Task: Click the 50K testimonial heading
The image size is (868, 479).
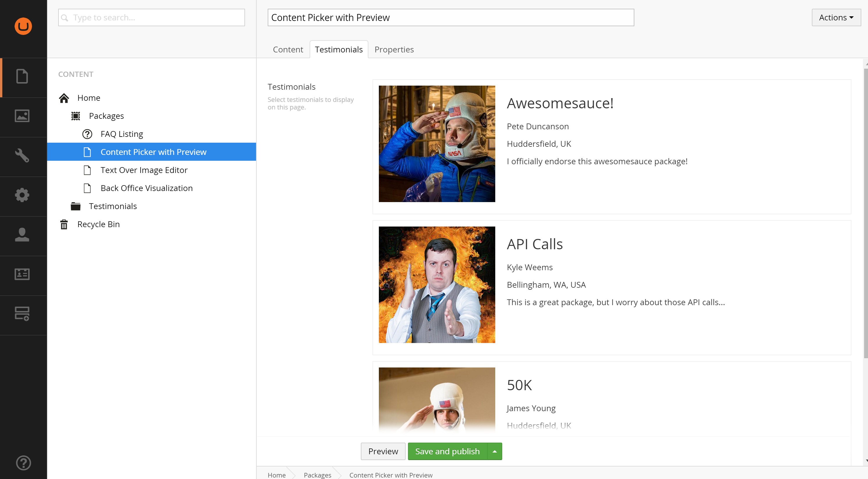Action: (520, 385)
